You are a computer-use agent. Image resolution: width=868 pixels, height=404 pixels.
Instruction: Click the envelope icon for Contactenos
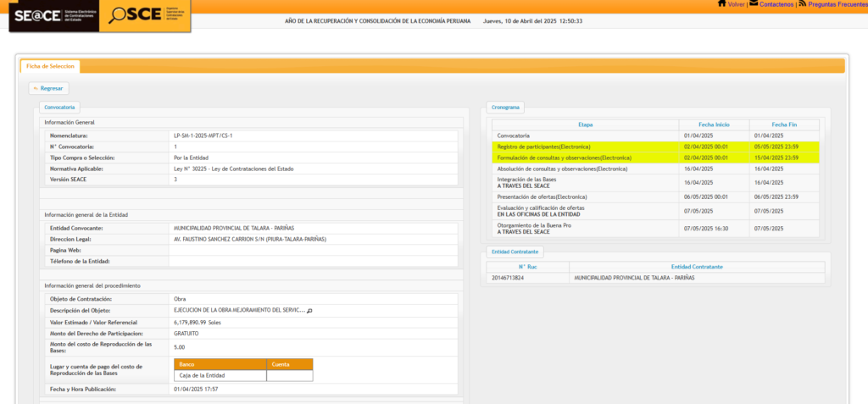pyautogui.click(x=754, y=4)
